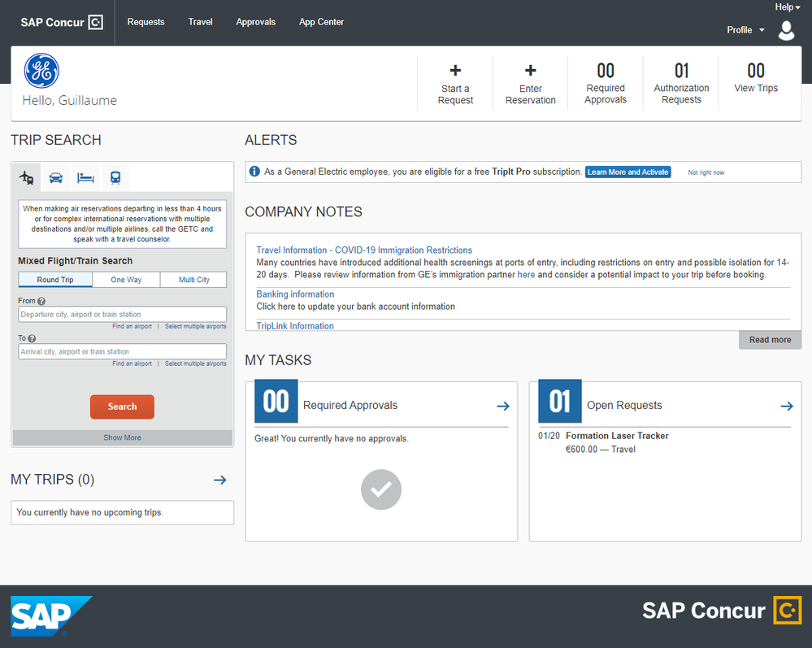The width and height of the screenshot is (812, 648).
Task: Select the flight/train search tab icon
Action: tap(26, 178)
